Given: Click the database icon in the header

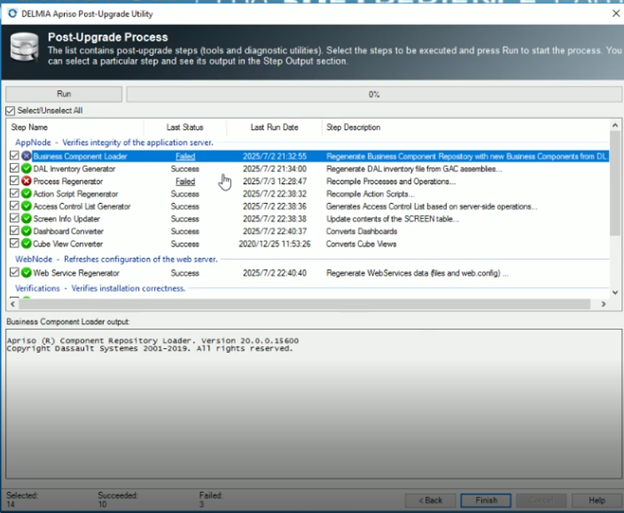Looking at the screenshot, I should pos(24,47).
